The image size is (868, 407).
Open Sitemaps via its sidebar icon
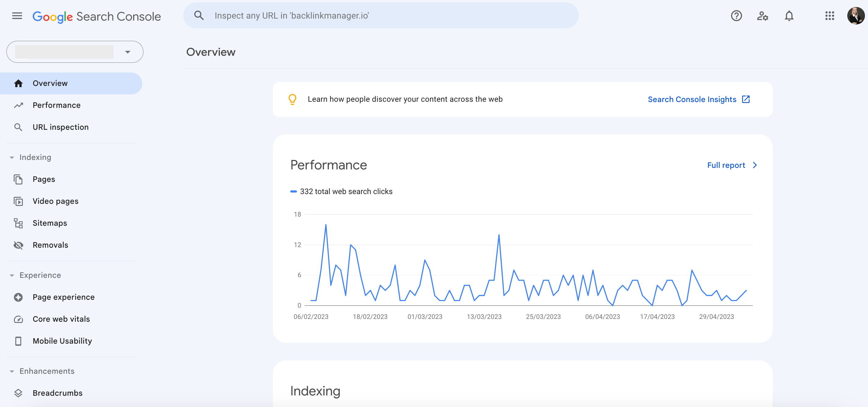point(19,223)
